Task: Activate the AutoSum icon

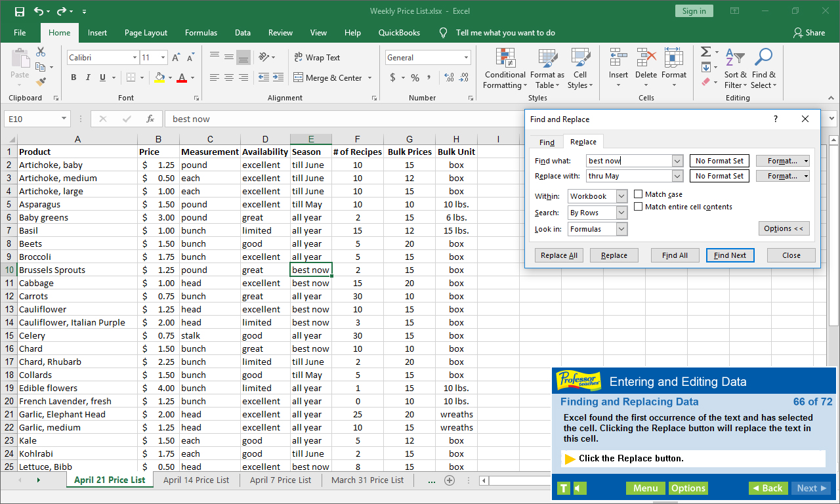Action: coord(706,51)
